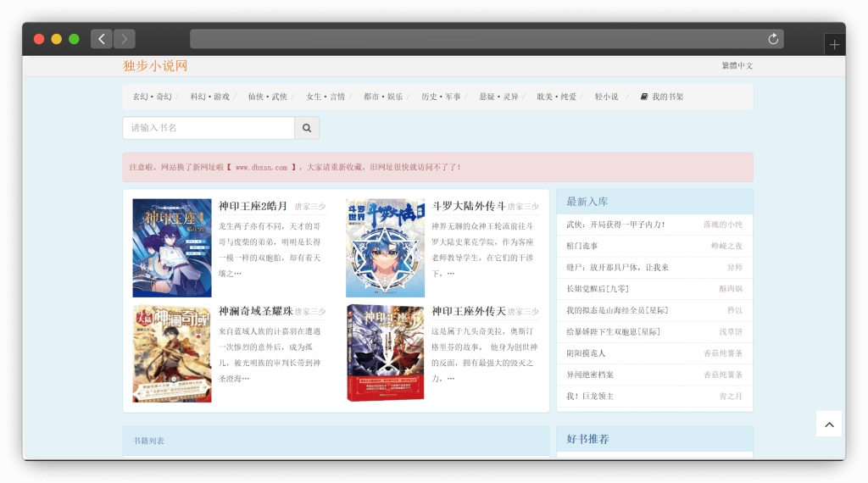Click author 唐家三少 next to 神澜奇域圣耀珠

point(310,312)
